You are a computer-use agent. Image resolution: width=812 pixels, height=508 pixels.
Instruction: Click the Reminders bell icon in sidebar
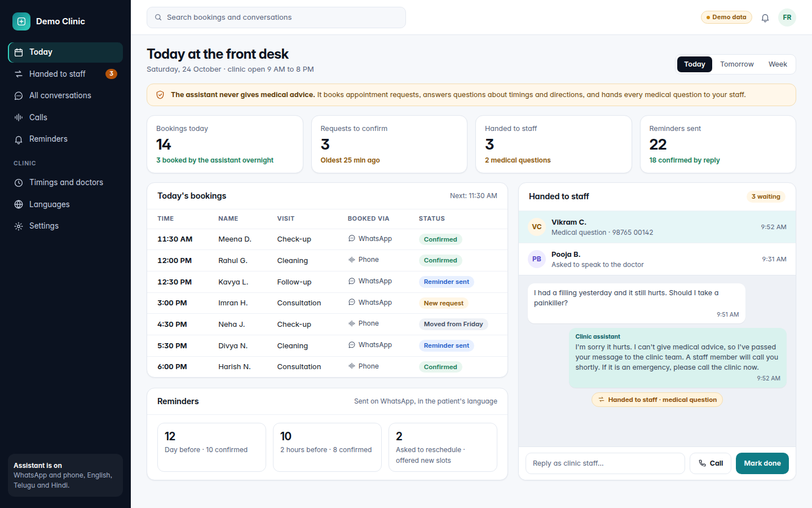19,139
